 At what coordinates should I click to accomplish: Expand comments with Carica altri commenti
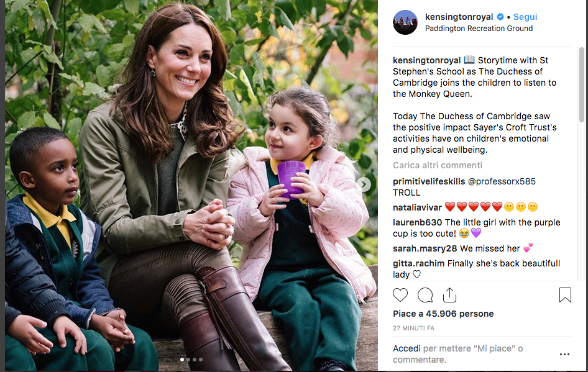point(437,165)
